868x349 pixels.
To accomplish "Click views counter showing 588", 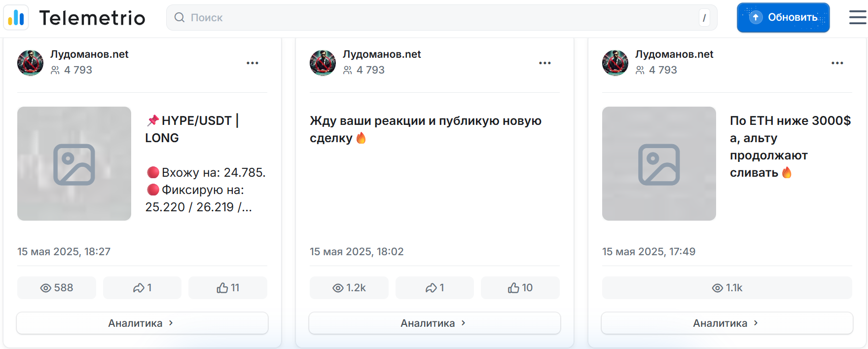I will (x=57, y=288).
